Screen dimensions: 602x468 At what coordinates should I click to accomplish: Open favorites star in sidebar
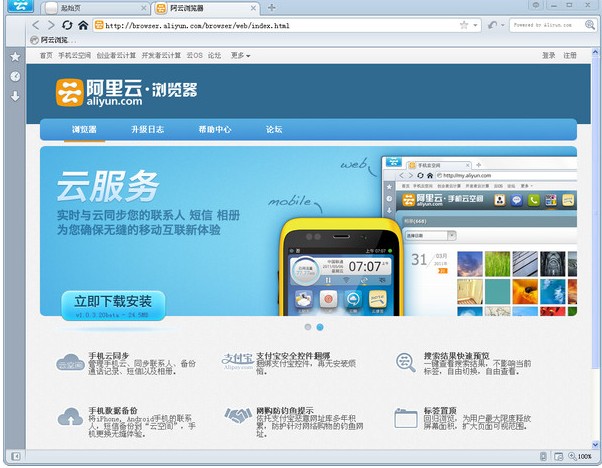[15, 57]
